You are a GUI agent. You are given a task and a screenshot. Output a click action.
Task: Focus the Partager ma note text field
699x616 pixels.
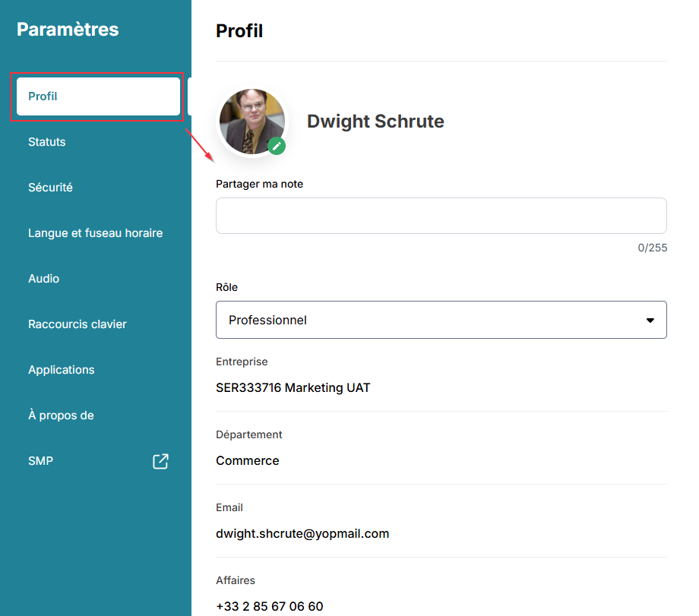pos(441,216)
